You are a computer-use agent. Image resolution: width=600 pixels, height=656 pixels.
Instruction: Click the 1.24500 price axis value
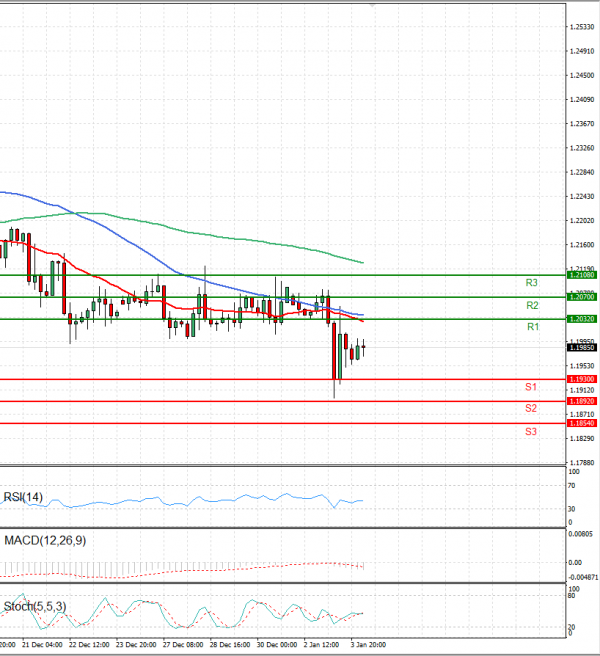coord(582,76)
